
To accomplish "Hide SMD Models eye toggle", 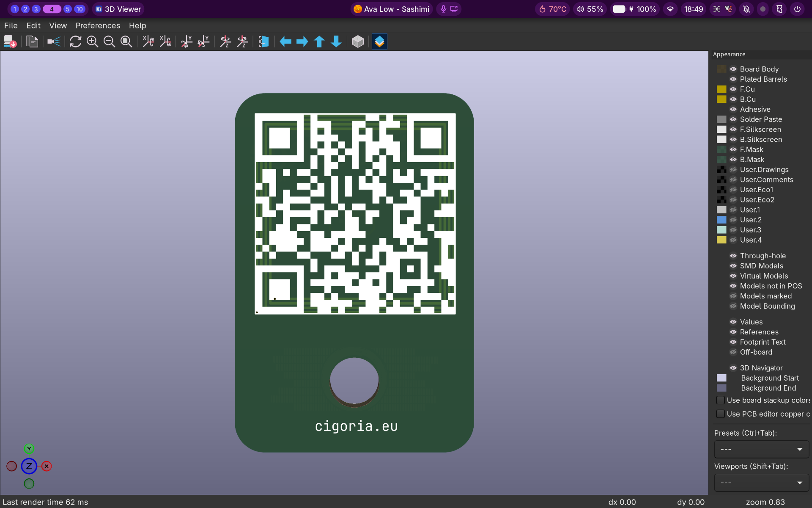I will [x=733, y=266].
